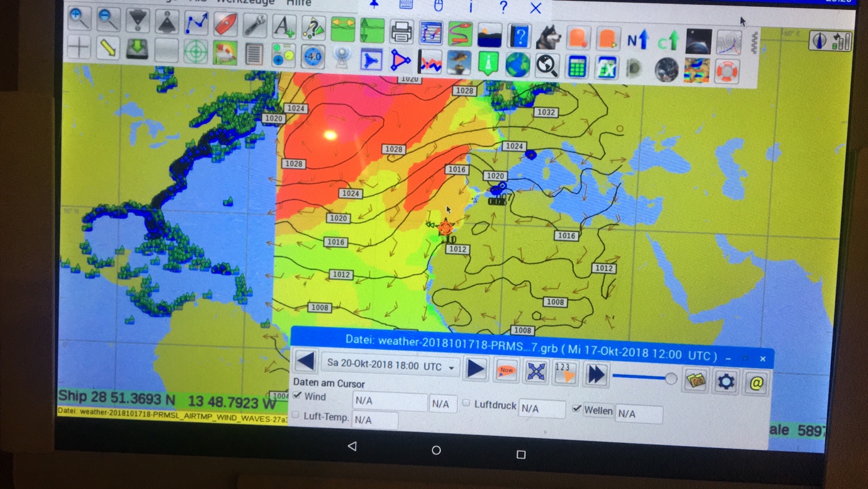Click the zoom out magnifier tool
Image resolution: width=868 pixels, height=489 pixels.
click(x=108, y=19)
